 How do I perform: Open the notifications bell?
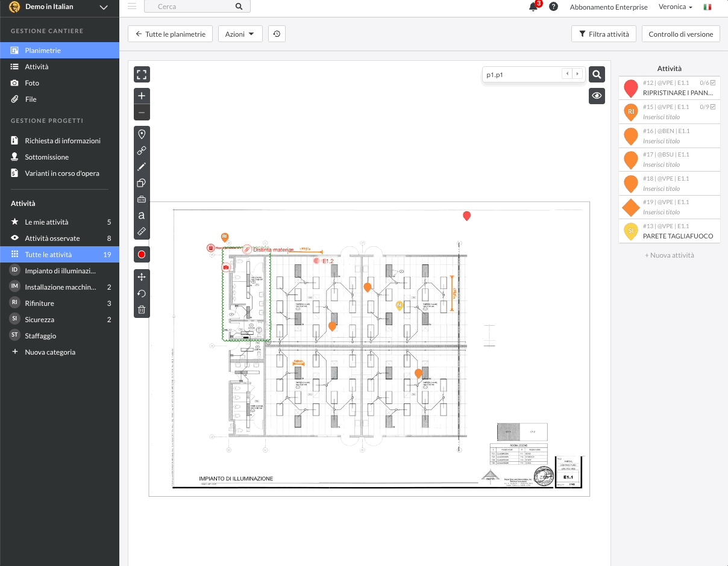coord(533,7)
